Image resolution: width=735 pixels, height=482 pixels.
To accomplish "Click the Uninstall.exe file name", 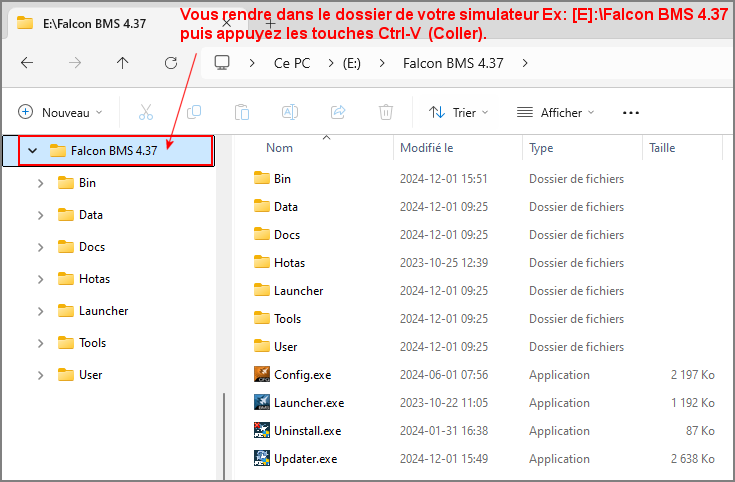I will coord(308,431).
